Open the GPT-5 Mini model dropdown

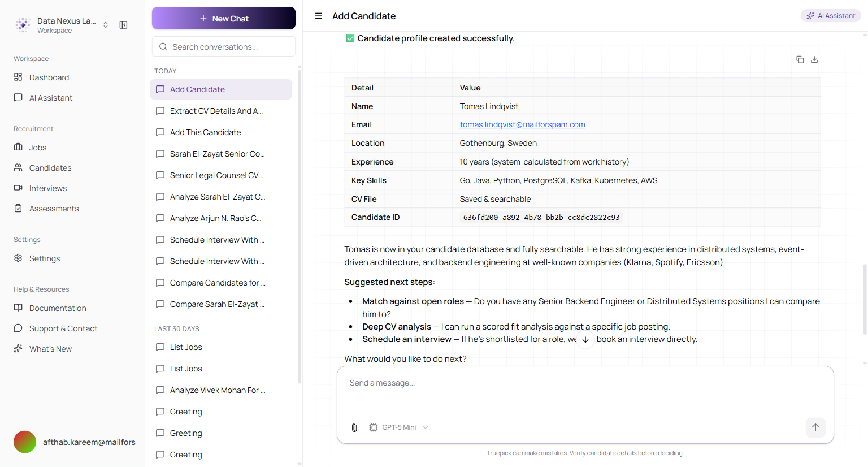coord(399,427)
